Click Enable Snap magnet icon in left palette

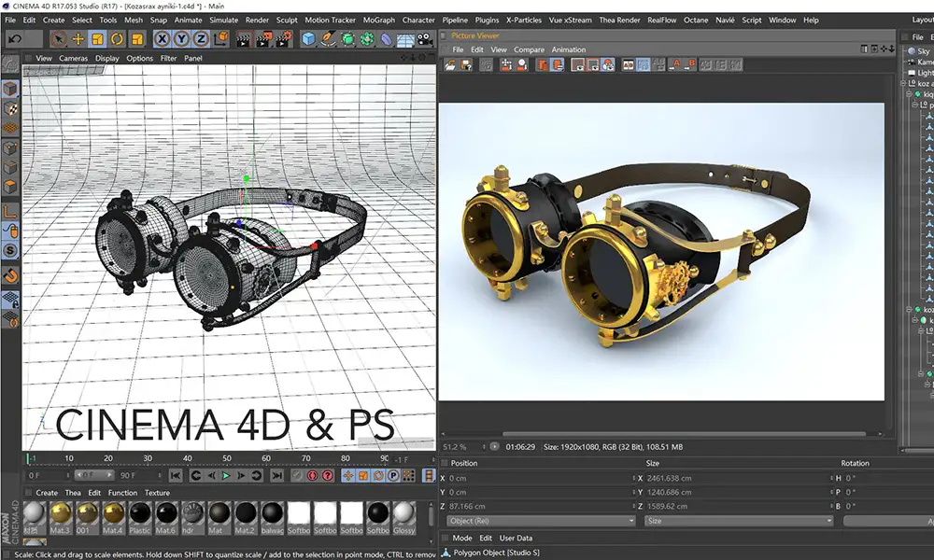coord(10,276)
